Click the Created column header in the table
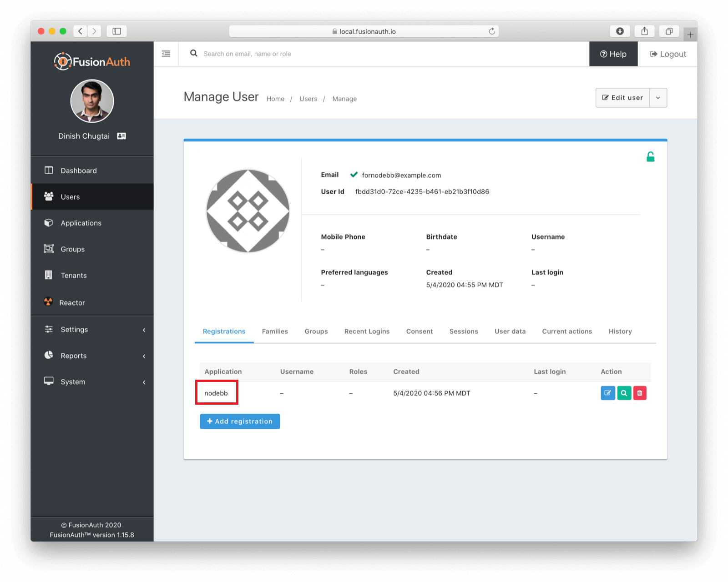 [406, 371]
